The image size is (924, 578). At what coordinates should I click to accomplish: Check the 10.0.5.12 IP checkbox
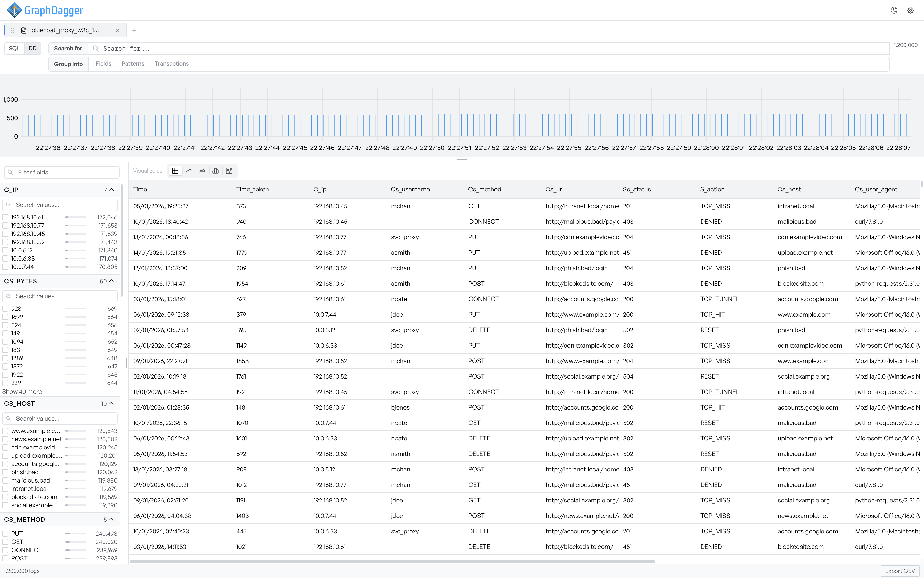point(5,250)
